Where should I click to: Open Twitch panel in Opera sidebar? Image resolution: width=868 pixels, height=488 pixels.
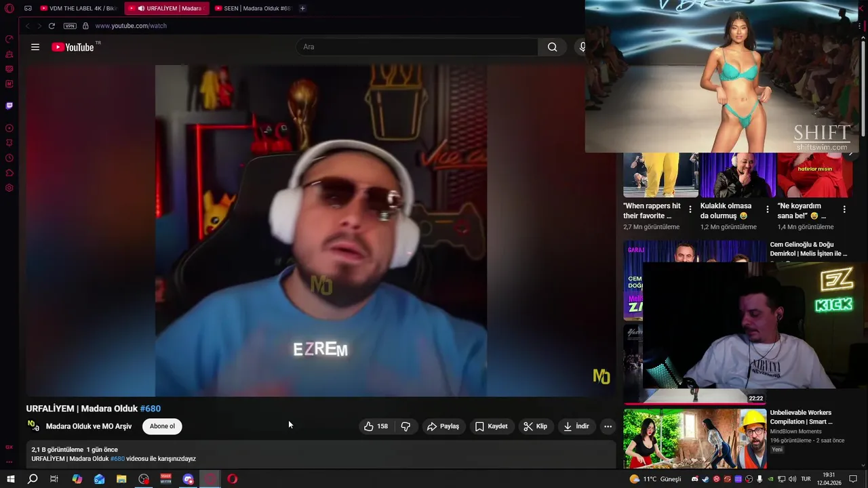click(x=9, y=106)
